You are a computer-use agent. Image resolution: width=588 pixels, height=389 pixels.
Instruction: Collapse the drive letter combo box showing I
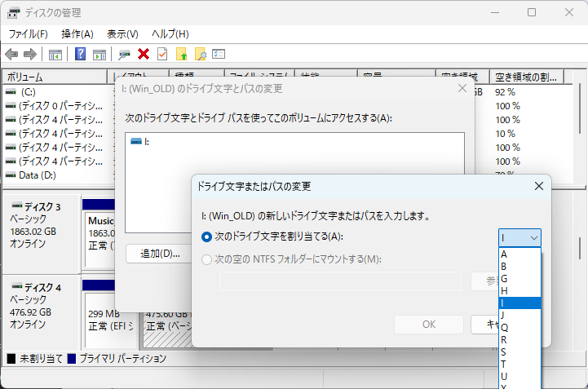519,237
